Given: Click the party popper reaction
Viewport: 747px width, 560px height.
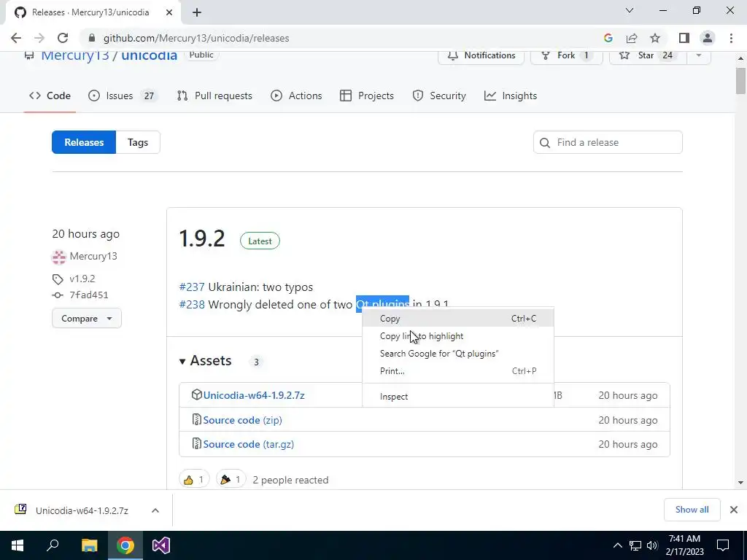Looking at the screenshot, I should tap(231, 480).
